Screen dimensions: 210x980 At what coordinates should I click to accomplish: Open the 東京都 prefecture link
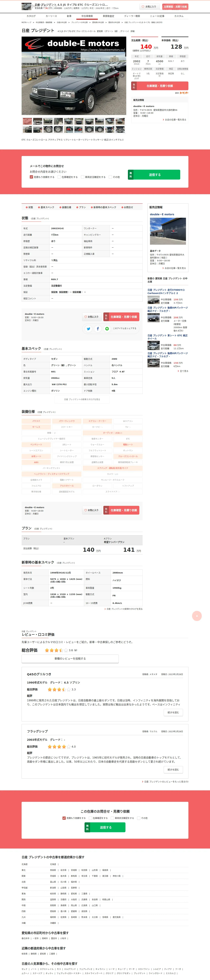[x=105, y=876]
